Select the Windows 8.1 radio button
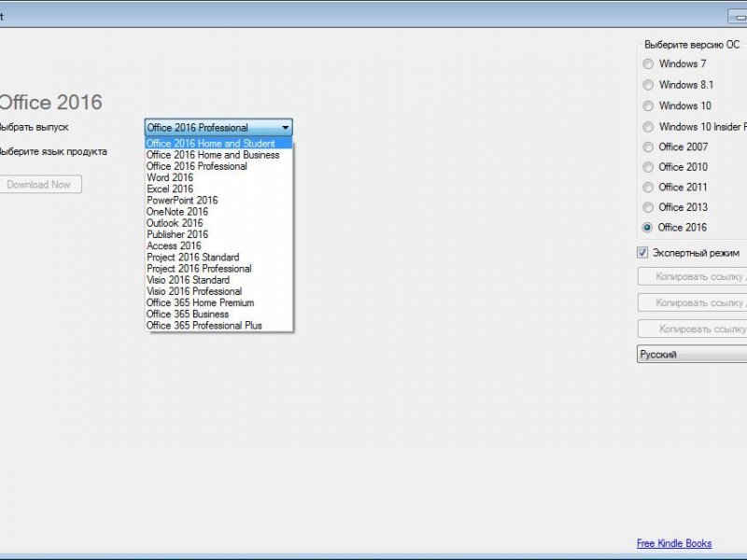747x560 pixels. coord(648,85)
